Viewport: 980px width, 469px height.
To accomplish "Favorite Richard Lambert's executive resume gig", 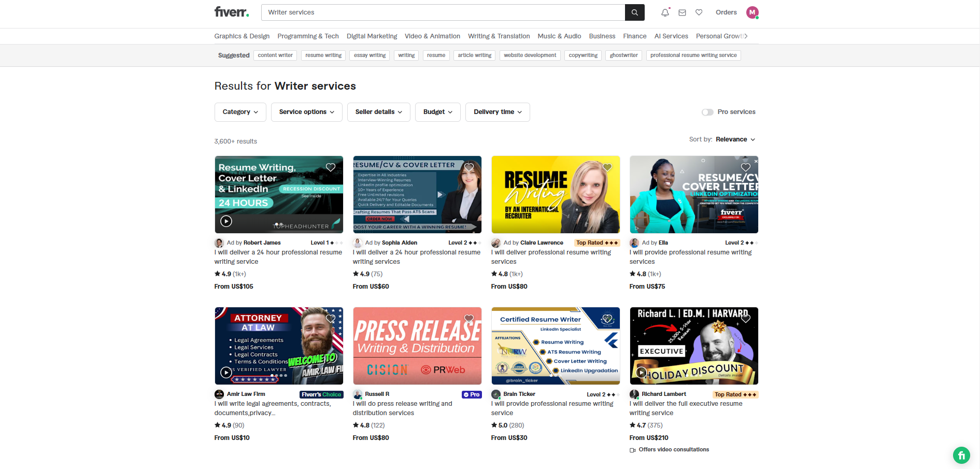I will click(745, 319).
